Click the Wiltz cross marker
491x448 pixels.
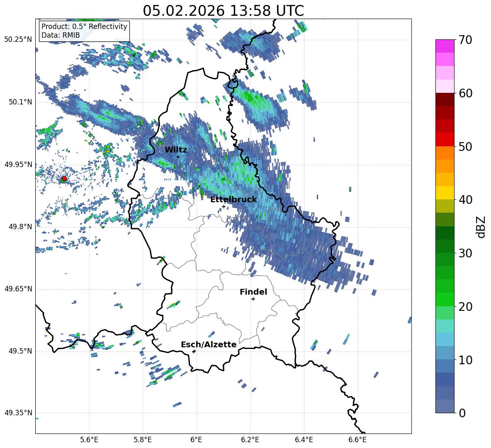[178, 157]
